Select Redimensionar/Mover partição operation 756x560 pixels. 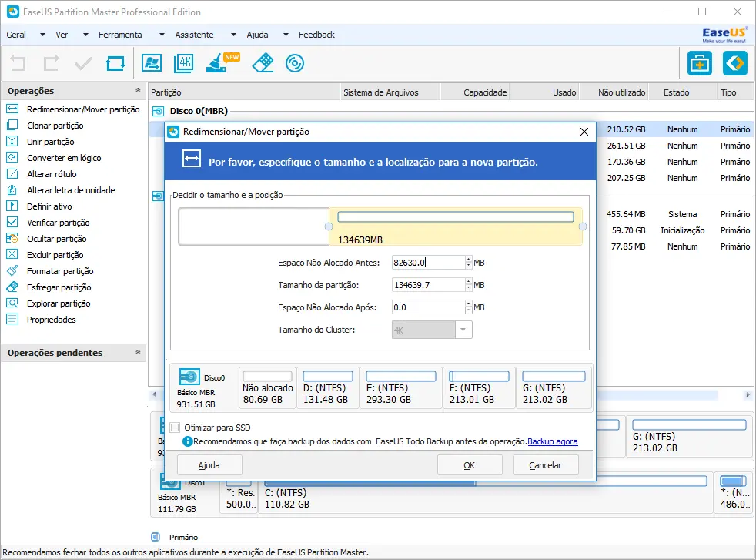[x=83, y=109]
